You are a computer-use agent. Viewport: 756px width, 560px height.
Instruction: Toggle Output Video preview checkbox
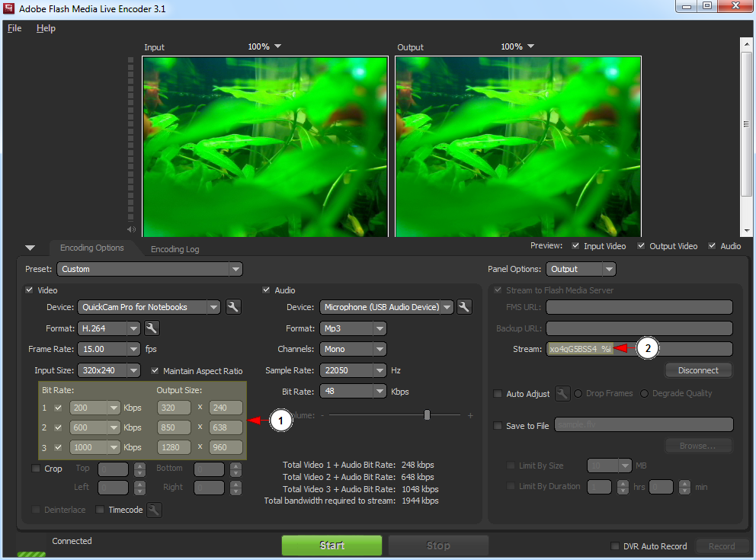(x=641, y=246)
